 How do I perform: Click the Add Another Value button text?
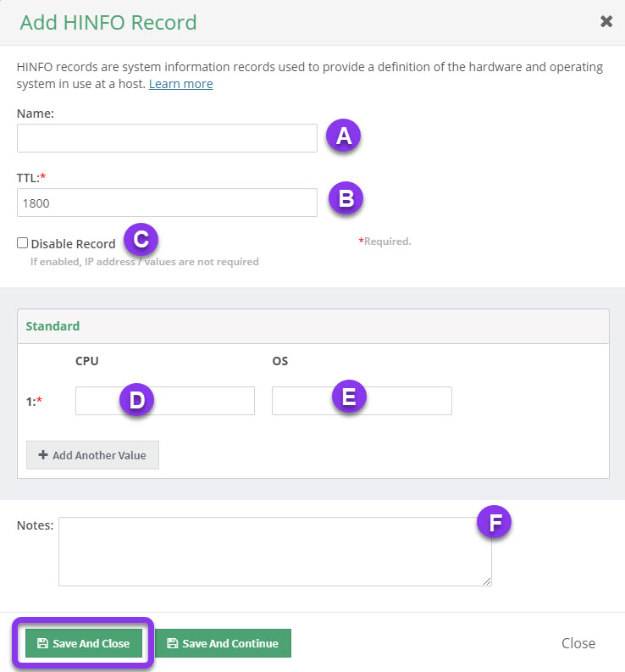coord(99,455)
